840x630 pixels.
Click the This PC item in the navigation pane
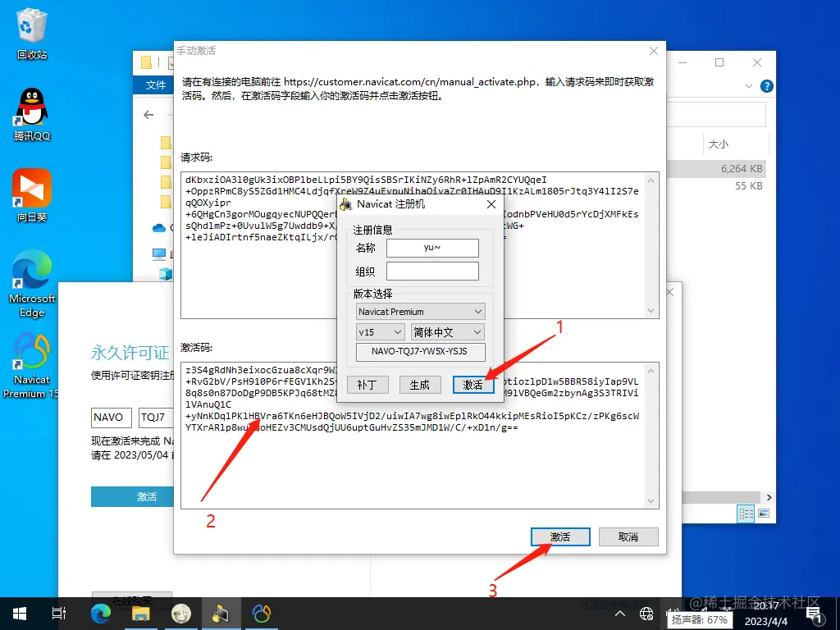coord(161,253)
